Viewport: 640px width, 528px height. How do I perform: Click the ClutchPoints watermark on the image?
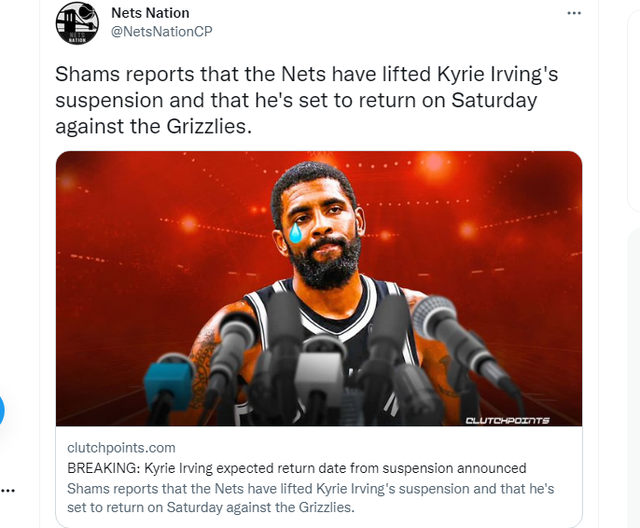[x=507, y=420]
